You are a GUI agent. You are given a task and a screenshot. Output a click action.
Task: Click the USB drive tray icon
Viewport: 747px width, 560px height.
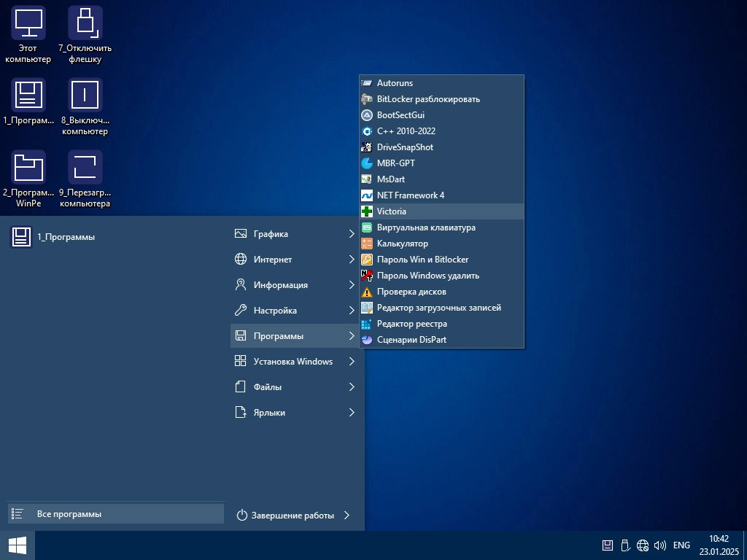pos(625,545)
